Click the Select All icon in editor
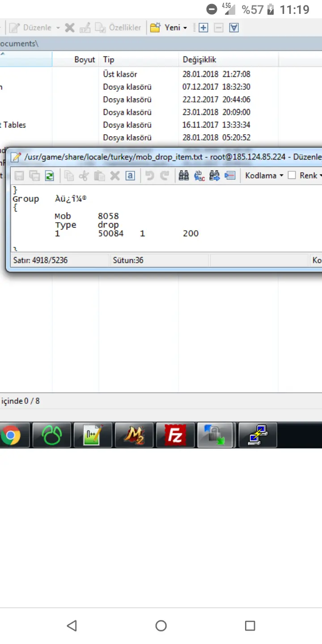 pos(130,176)
